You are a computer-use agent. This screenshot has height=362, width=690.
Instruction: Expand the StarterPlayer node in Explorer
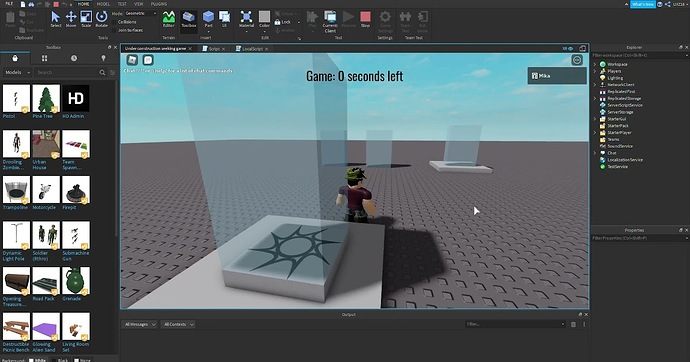pos(595,132)
